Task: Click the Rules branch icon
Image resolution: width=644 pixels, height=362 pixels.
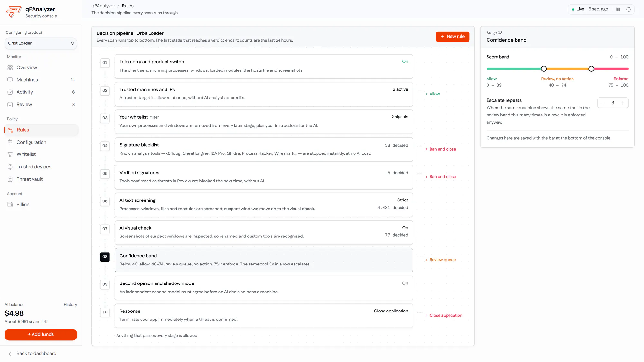Action: (x=10, y=130)
